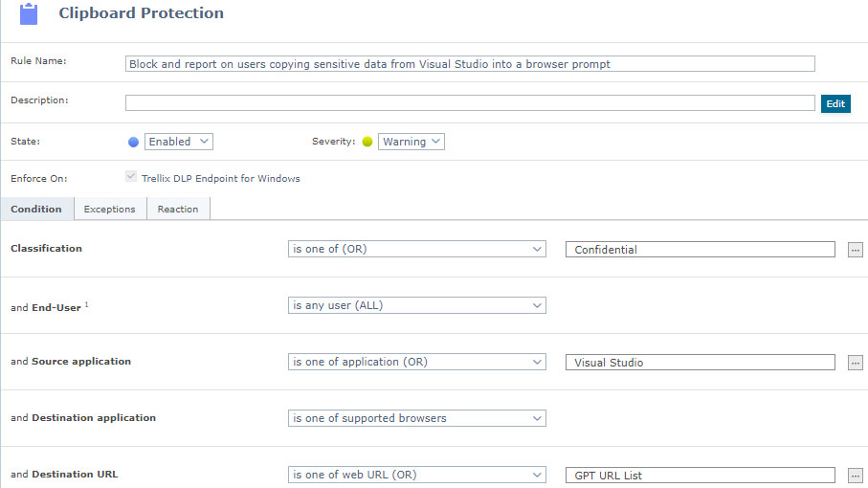Click the blue Enabled state indicator
This screenshot has height=488, width=868.
pyautogui.click(x=134, y=142)
